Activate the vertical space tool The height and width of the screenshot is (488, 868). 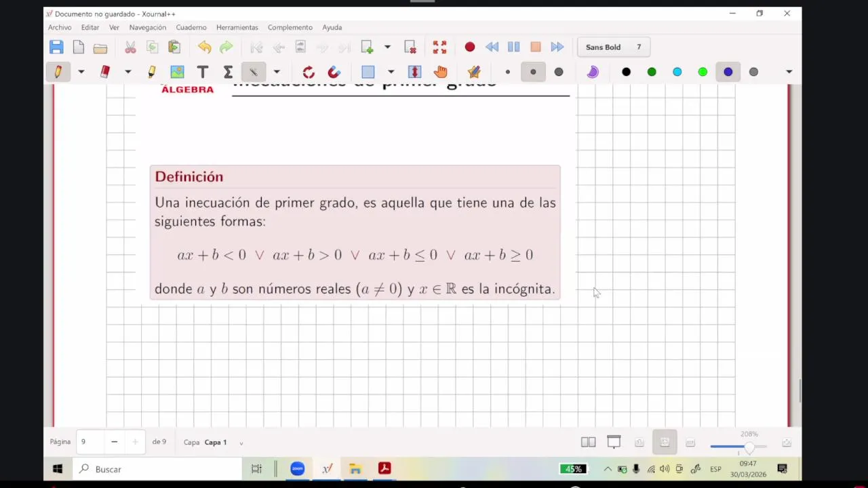tap(414, 72)
